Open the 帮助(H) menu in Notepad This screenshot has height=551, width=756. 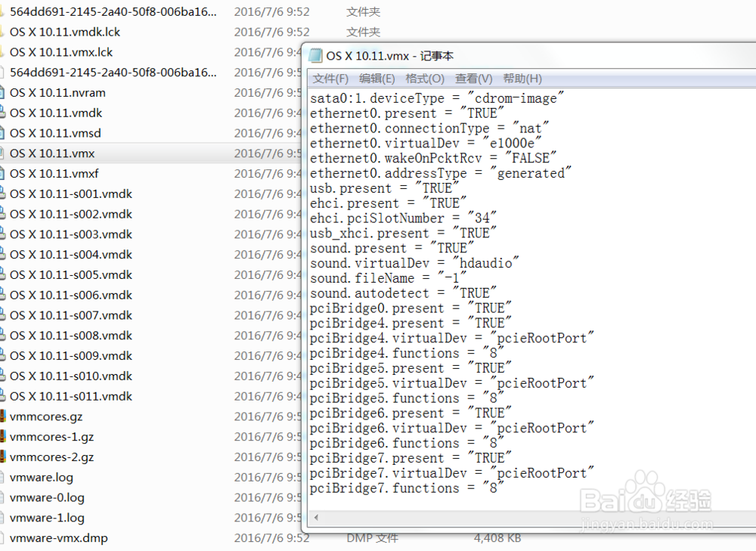click(x=522, y=79)
